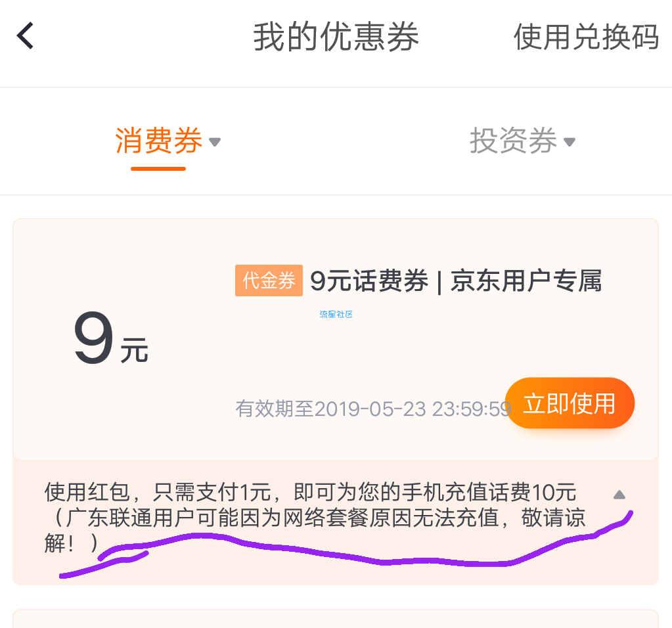
Task: Click the 立即使用 button
Action: [570, 403]
